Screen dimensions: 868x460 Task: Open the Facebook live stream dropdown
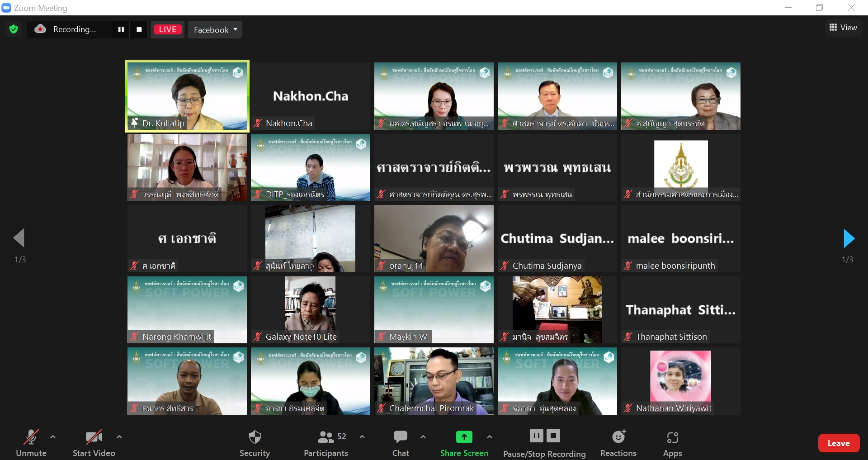tap(215, 30)
